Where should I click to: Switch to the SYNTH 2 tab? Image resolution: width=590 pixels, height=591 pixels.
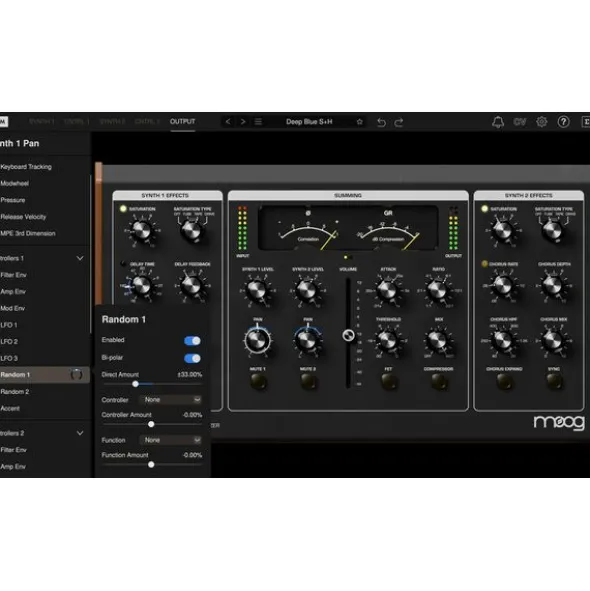click(112, 121)
